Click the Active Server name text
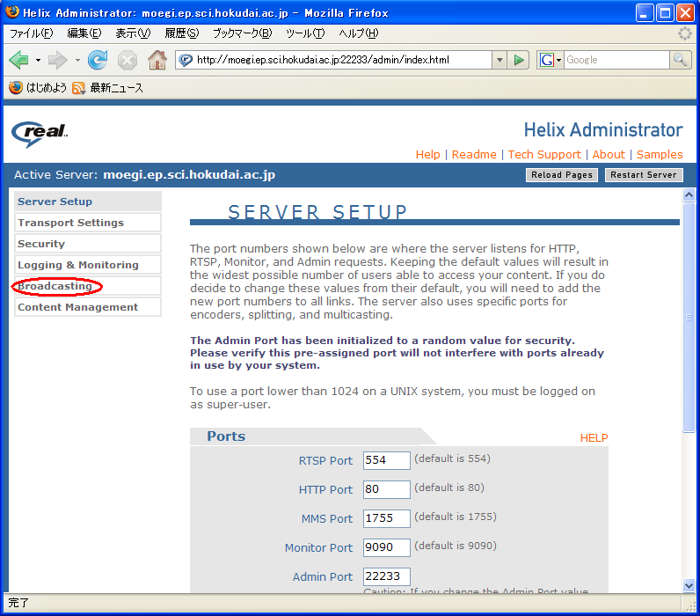Image resolution: width=700 pixels, height=616 pixels. [x=189, y=174]
